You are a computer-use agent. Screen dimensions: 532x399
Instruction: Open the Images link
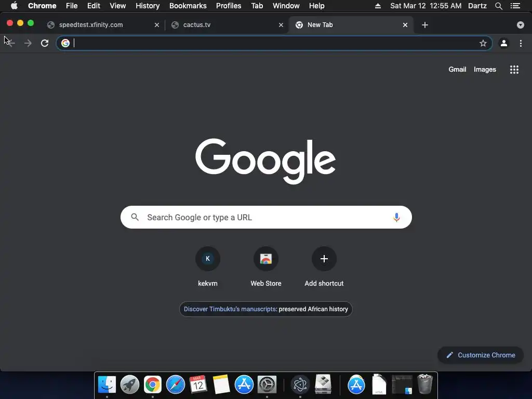pyautogui.click(x=485, y=70)
